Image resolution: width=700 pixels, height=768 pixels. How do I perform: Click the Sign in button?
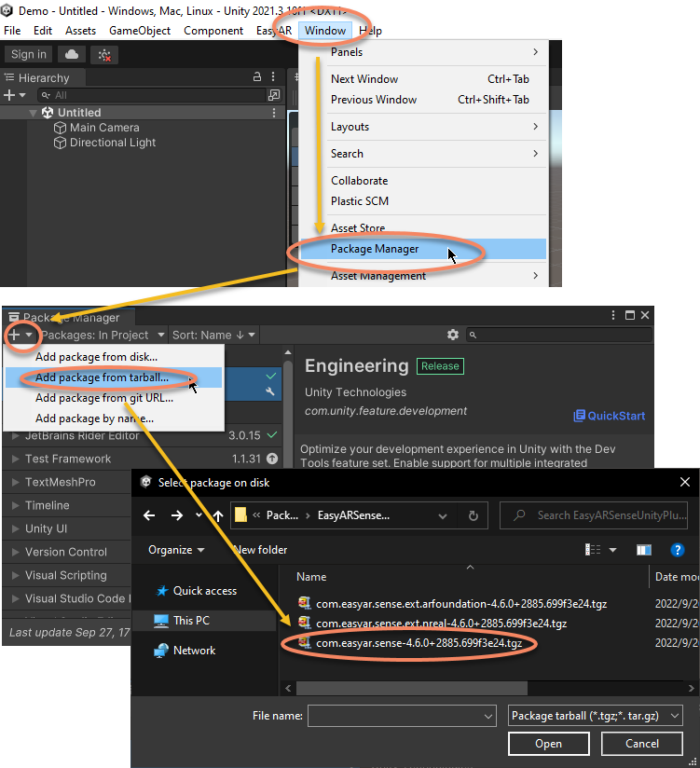point(28,54)
